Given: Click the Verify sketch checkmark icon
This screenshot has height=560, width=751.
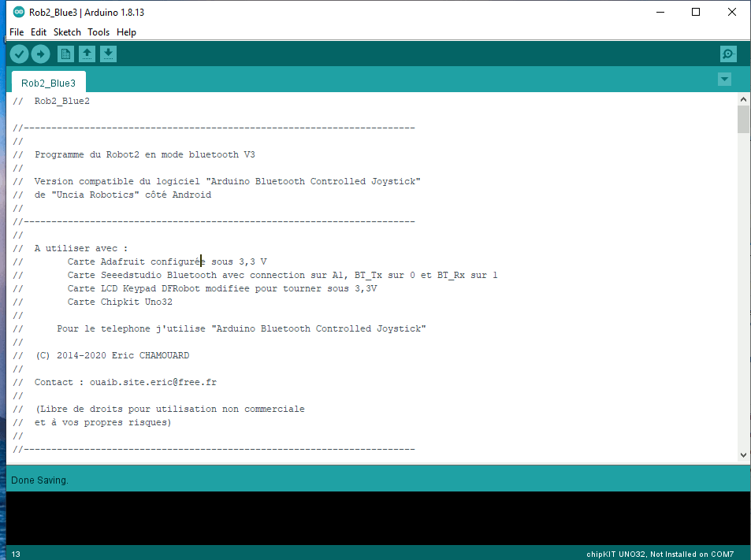Looking at the screenshot, I should point(19,54).
